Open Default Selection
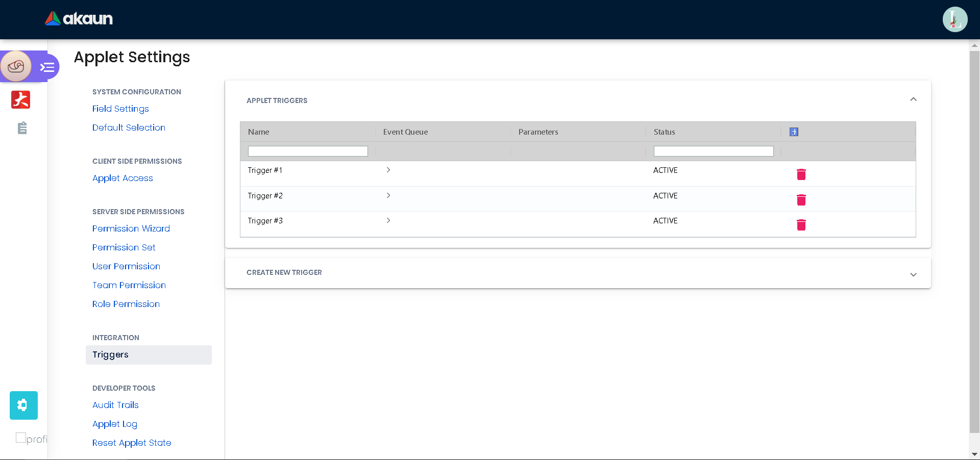Image resolution: width=980 pixels, height=460 pixels. 129,127
